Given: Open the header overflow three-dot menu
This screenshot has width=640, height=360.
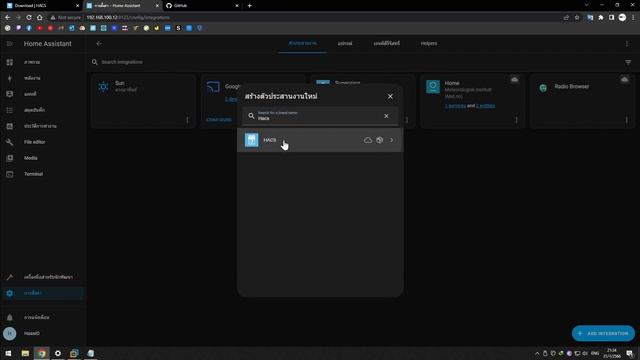Looking at the screenshot, I should coord(627,44).
